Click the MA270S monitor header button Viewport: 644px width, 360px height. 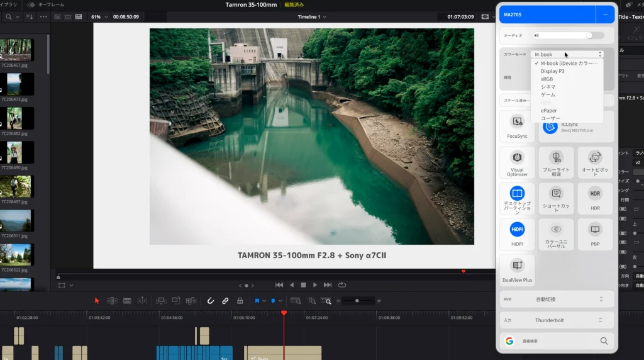tap(547, 14)
